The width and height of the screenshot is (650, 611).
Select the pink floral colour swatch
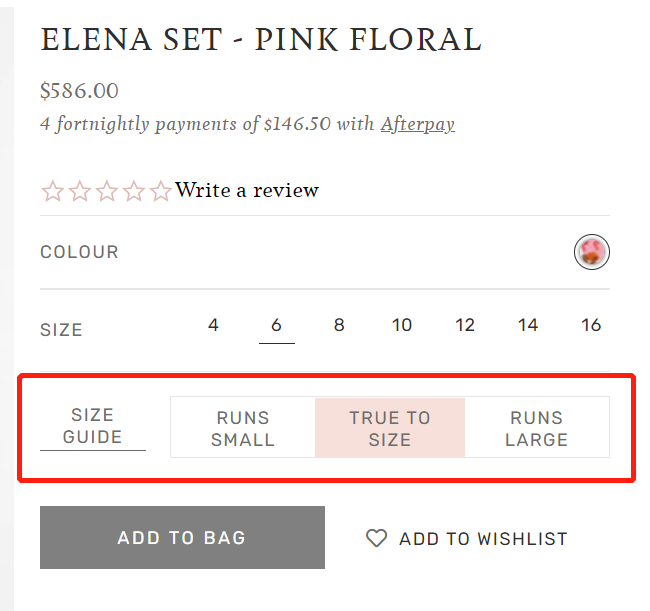592,252
